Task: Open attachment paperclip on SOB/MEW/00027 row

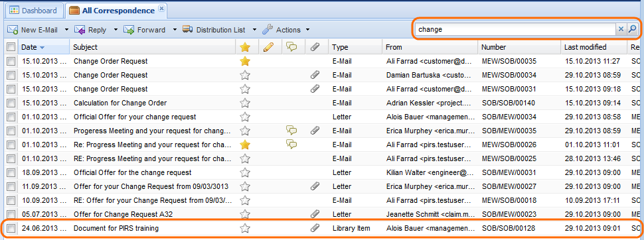Action: tap(315, 186)
